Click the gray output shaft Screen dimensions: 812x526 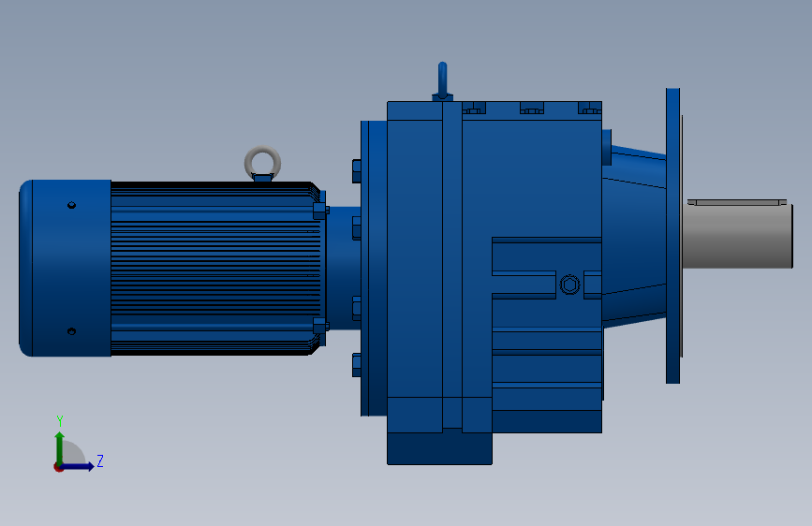[x=737, y=236]
